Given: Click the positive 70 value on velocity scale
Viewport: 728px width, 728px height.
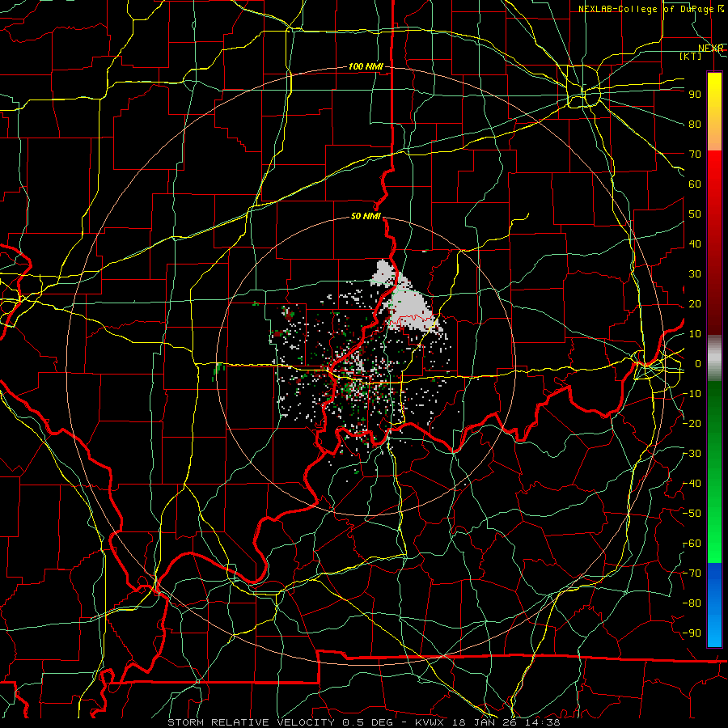Looking at the screenshot, I should [695, 154].
